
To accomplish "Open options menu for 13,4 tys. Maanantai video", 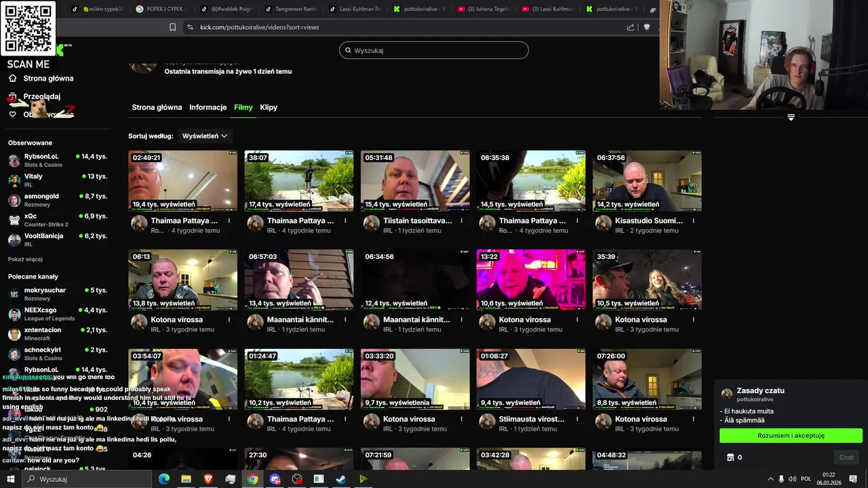I will (345, 320).
